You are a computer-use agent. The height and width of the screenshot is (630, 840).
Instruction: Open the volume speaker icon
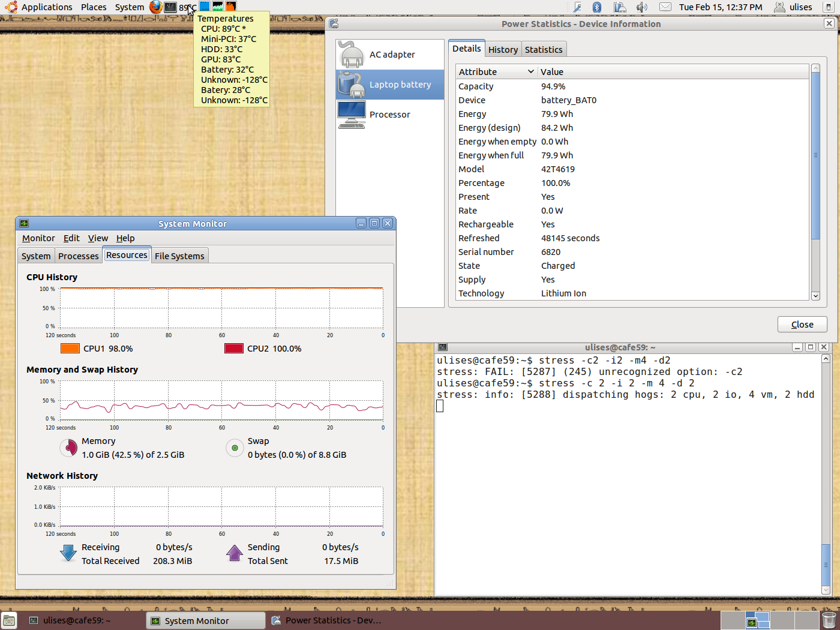coord(641,7)
